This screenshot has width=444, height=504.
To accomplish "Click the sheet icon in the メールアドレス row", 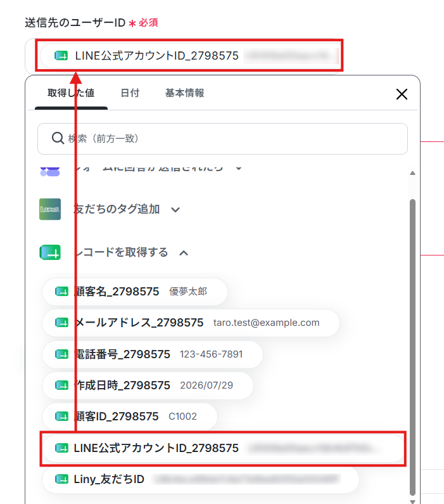I will [x=61, y=323].
